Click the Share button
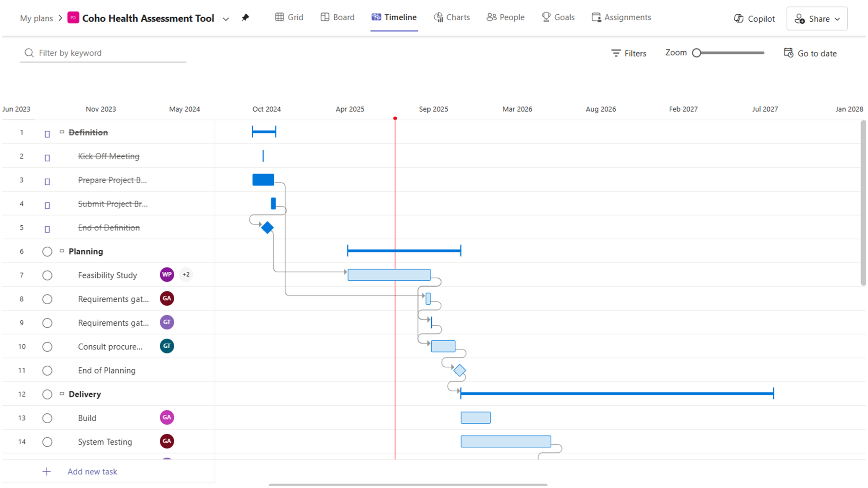868x488 pixels. click(x=817, y=19)
